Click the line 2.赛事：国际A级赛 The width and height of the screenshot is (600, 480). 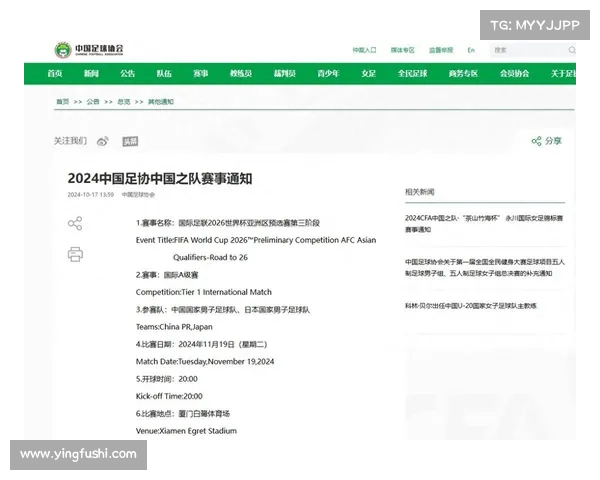pos(167,275)
